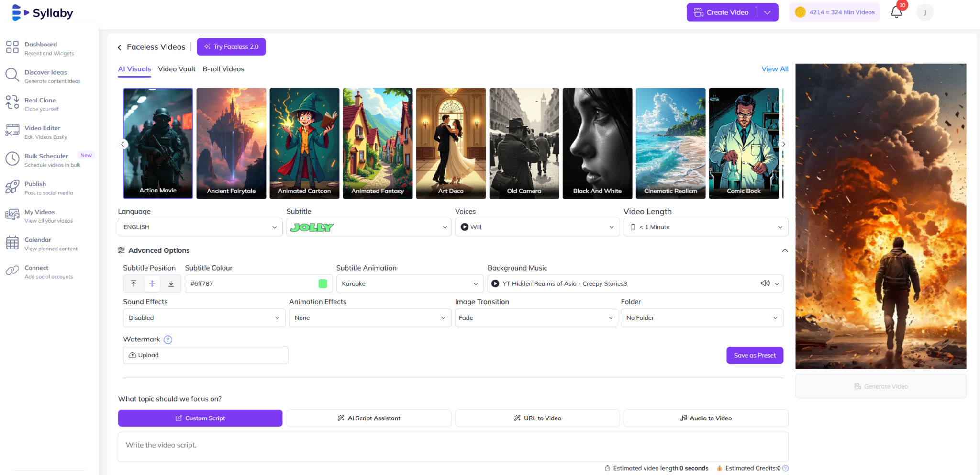Set subtitle position to top
Viewport: 980px width, 475px height.
[134, 283]
